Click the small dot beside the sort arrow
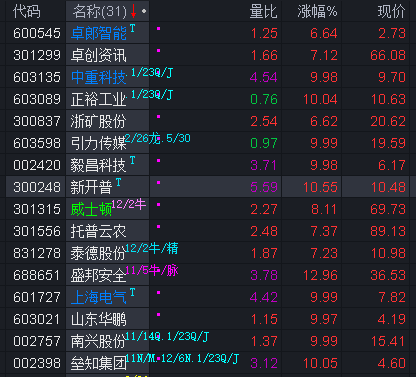 pyautogui.click(x=144, y=11)
